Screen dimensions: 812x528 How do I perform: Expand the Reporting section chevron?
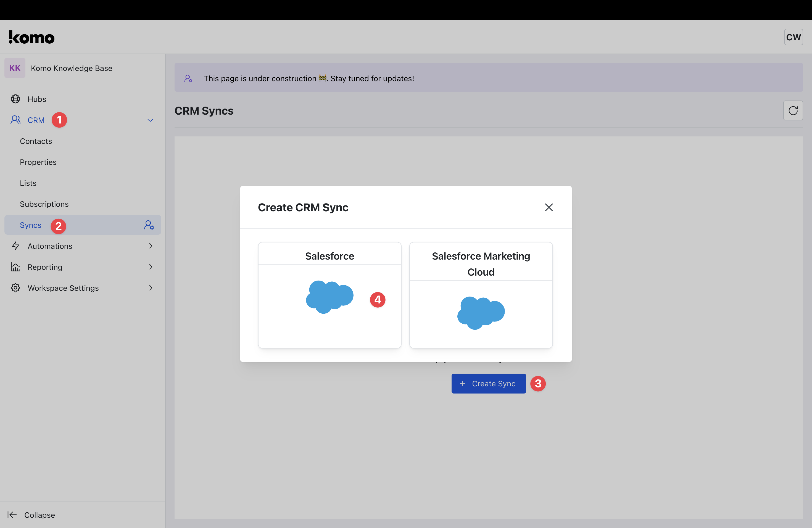click(x=151, y=267)
